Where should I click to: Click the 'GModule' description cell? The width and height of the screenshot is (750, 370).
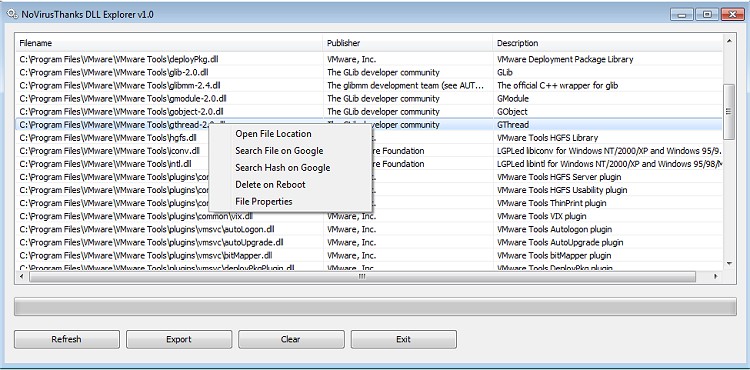coord(513,98)
